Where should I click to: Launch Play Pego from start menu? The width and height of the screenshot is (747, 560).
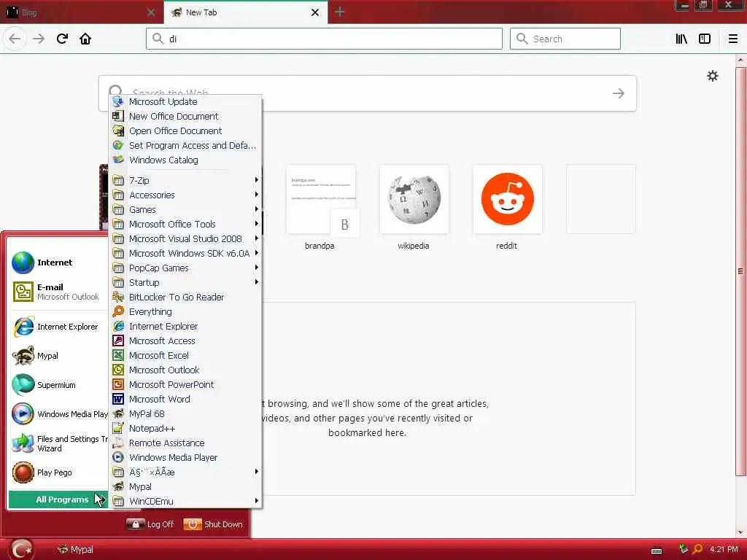coord(58,472)
